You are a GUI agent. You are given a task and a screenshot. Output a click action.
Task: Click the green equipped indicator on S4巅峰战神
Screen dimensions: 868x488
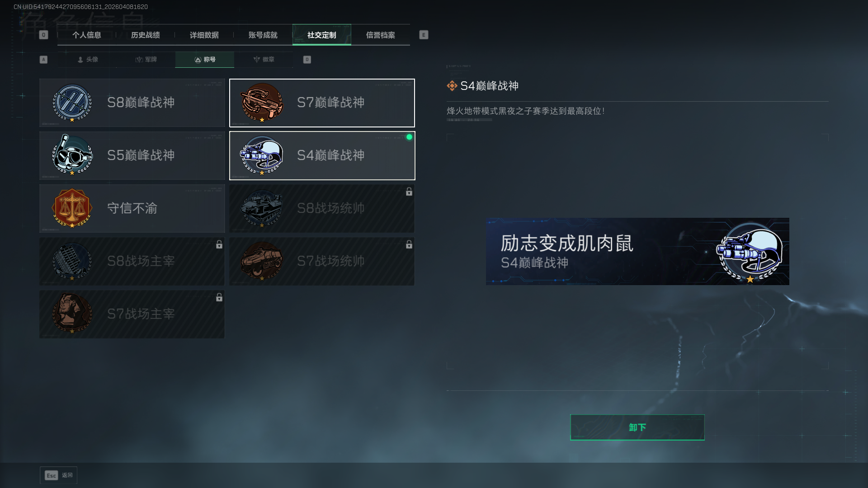[409, 137]
